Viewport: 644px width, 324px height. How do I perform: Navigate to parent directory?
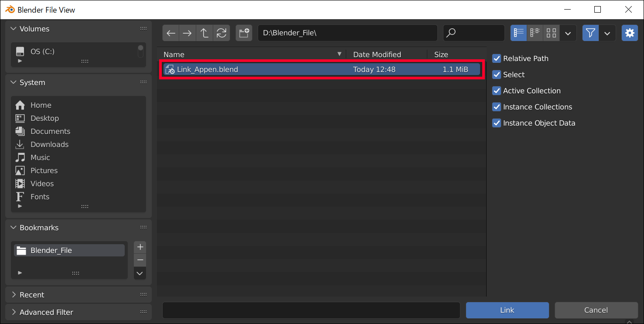(x=204, y=33)
